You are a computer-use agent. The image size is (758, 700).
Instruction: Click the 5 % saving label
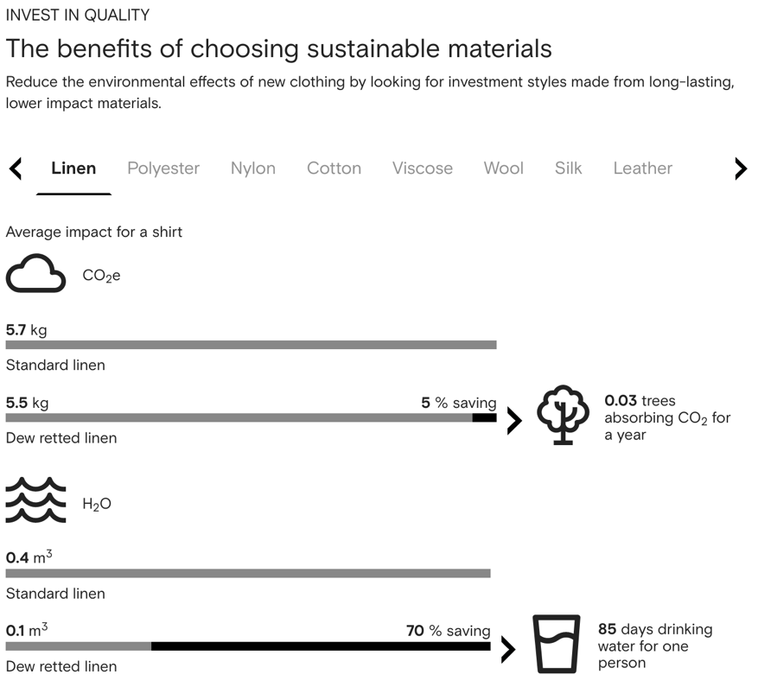459,403
